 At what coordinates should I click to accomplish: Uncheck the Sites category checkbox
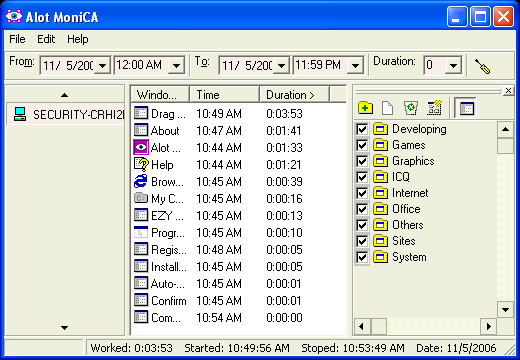pyautogui.click(x=362, y=241)
